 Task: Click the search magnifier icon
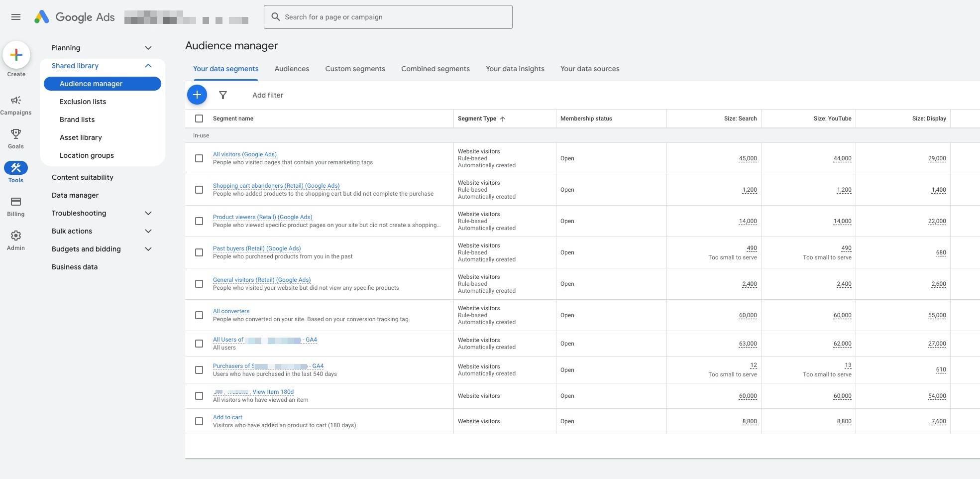coord(275,17)
